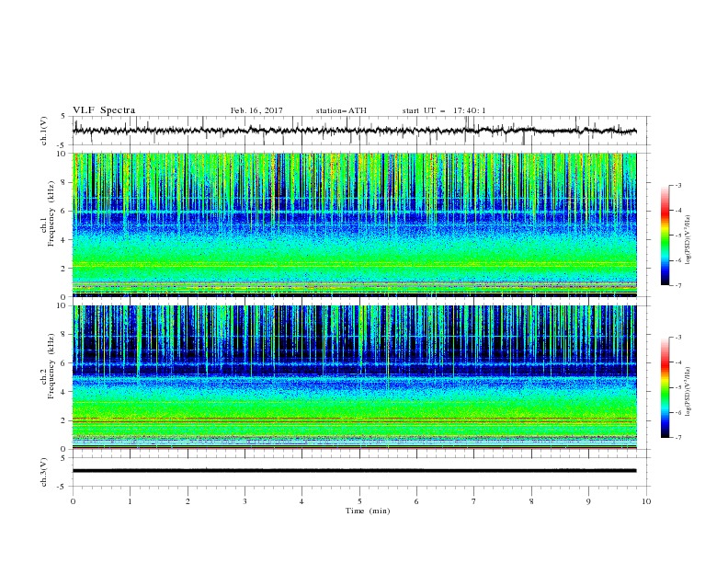Click time axis tick label "3"
The width and height of the screenshot is (728, 563).
point(245,501)
